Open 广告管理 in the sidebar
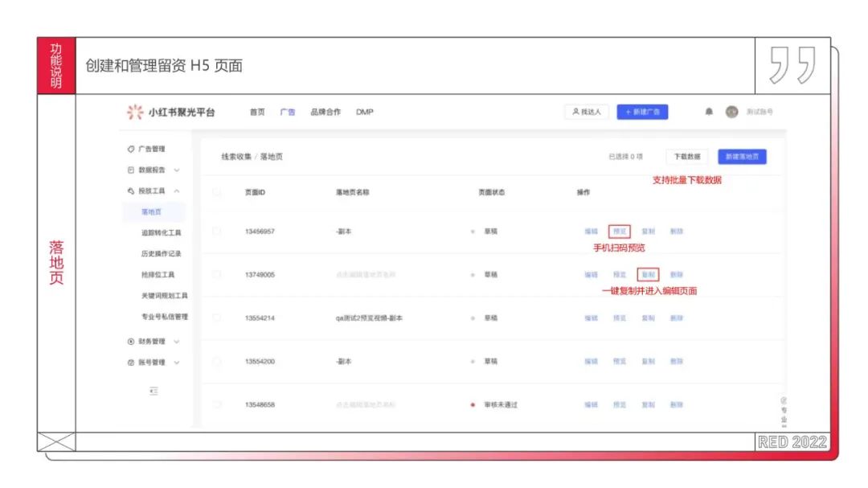868x488 pixels. point(152,149)
